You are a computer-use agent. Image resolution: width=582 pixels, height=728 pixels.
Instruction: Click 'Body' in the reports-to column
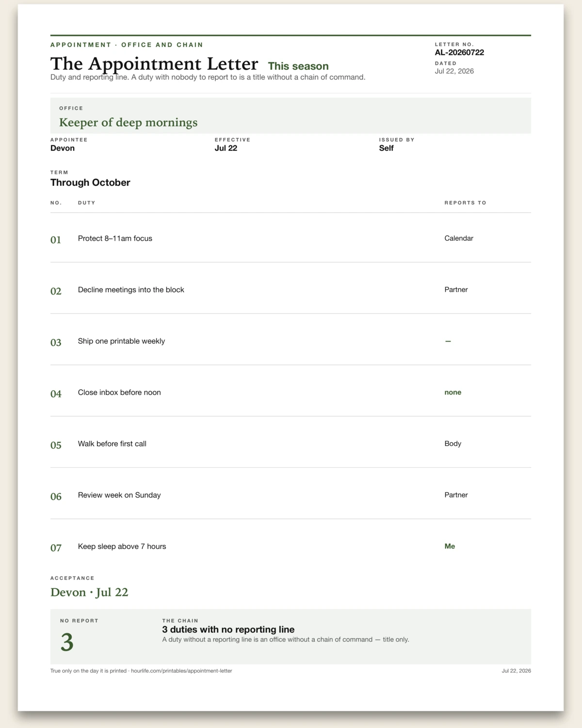[x=453, y=444]
